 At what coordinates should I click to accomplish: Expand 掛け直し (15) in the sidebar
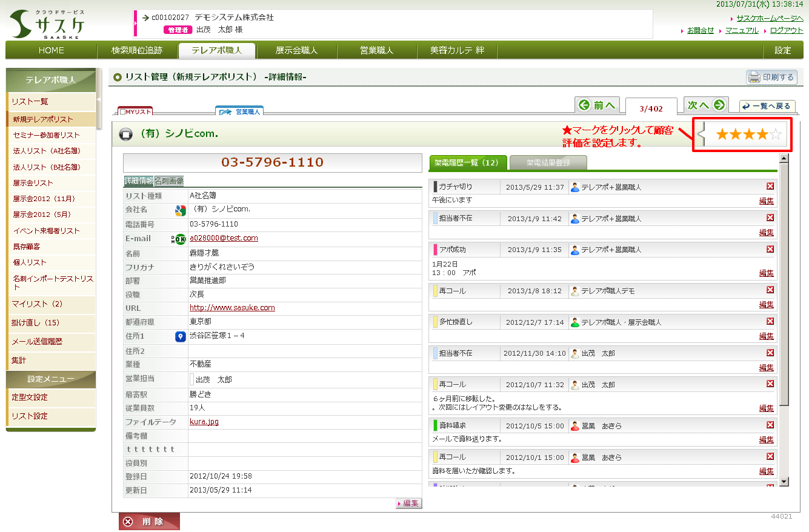point(51,323)
